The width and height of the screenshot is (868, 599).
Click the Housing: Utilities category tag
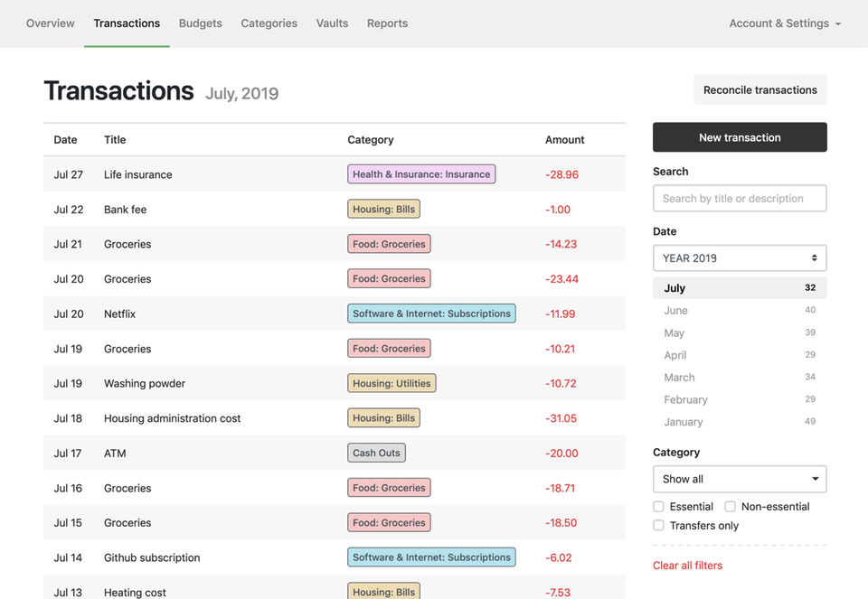(x=392, y=383)
